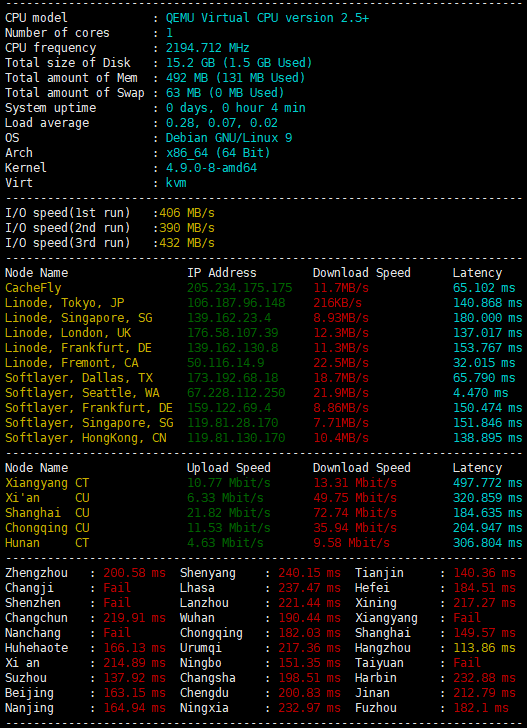
Task: Click the Softlayer HongKong download speed 10.4MB/s
Action: [341, 438]
